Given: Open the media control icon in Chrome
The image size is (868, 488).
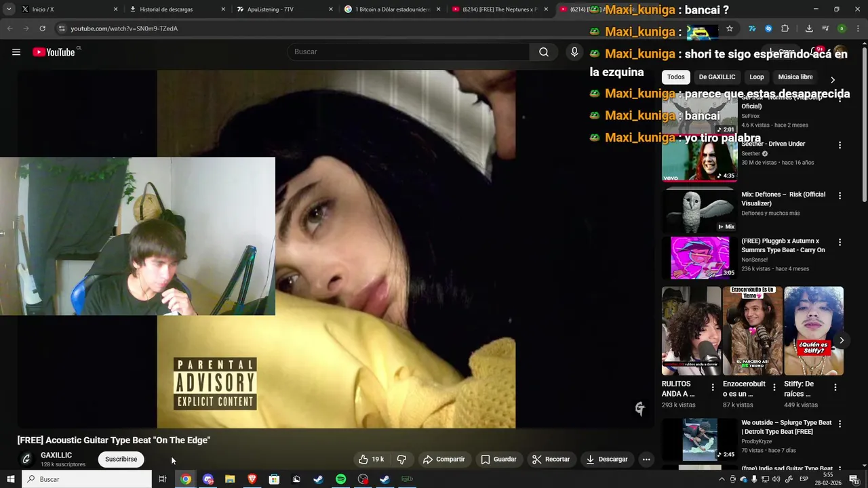Looking at the screenshot, I should pos(825,28).
